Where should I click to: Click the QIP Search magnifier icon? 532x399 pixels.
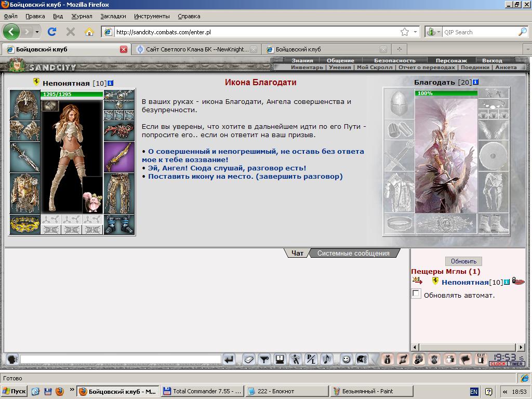(523, 32)
